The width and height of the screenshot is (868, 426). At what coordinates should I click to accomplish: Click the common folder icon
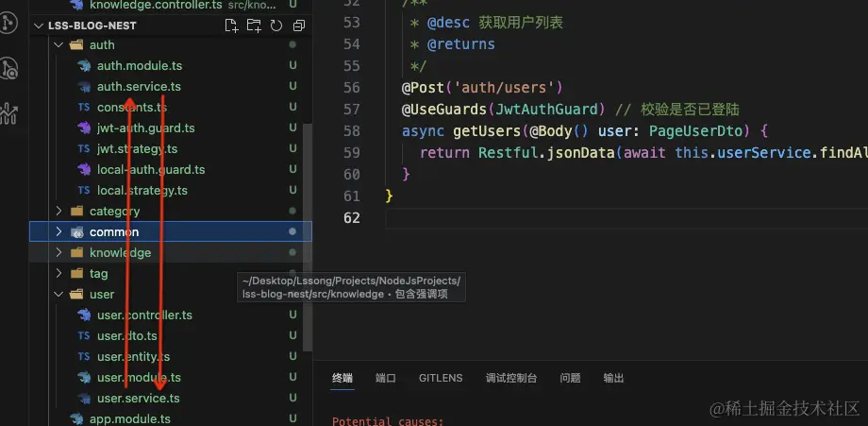(77, 232)
